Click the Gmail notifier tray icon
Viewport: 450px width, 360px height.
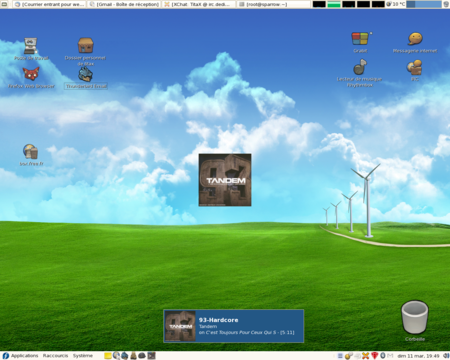(x=390, y=356)
